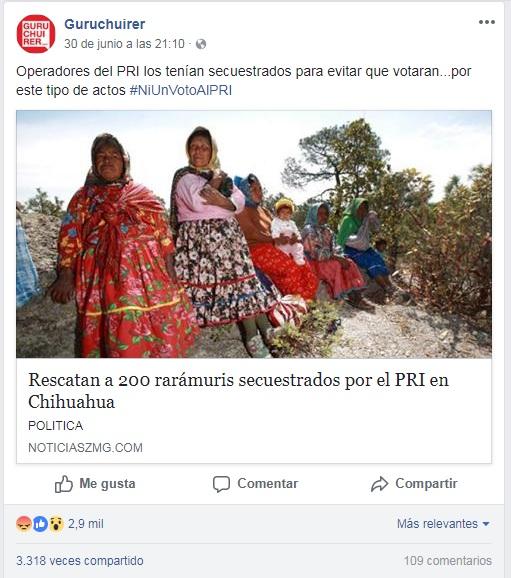This screenshot has height=578, width=511.
Task: Open the three-dot post options menu
Action: tap(487, 22)
